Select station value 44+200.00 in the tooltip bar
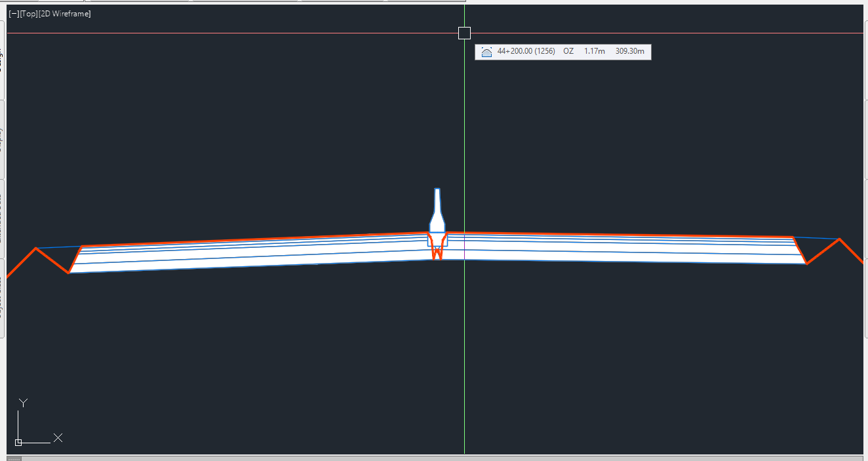Viewport: 868px width, 461px height. click(x=515, y=51)
